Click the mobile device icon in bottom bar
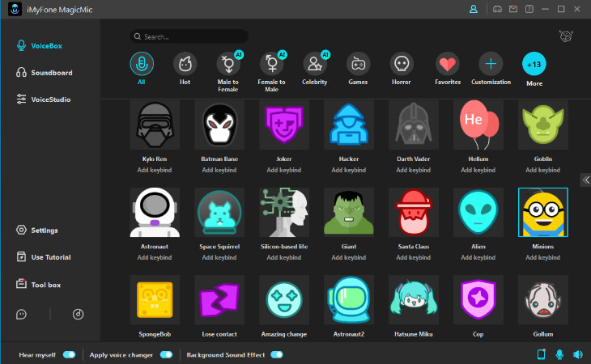 (x=541, y=354)
